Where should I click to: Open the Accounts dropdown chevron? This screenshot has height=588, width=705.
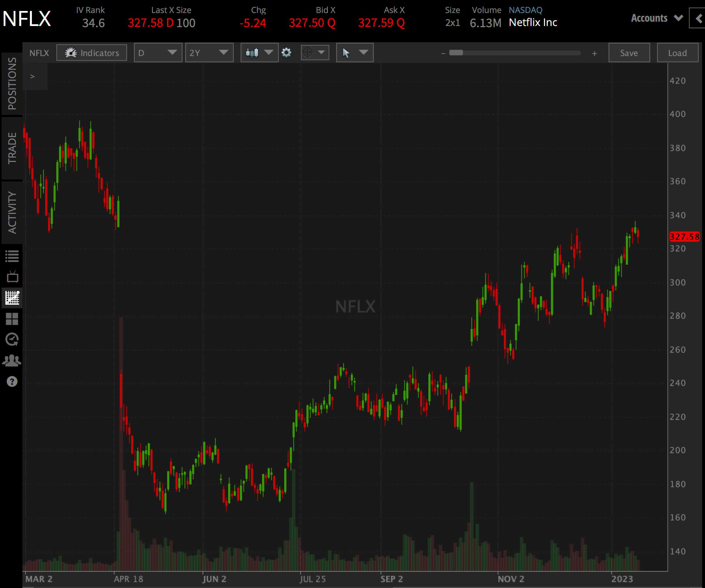point(678,18)
